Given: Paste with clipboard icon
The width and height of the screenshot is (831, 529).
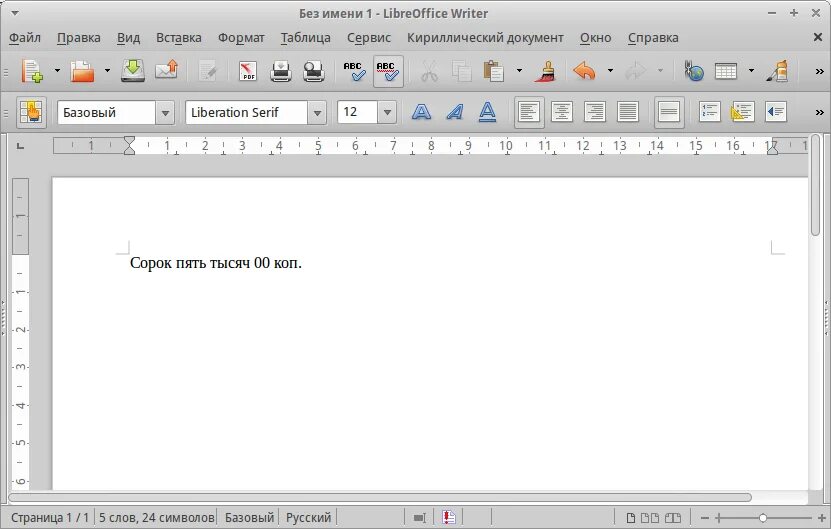Looking at the screenshot, I should (493, 70).
